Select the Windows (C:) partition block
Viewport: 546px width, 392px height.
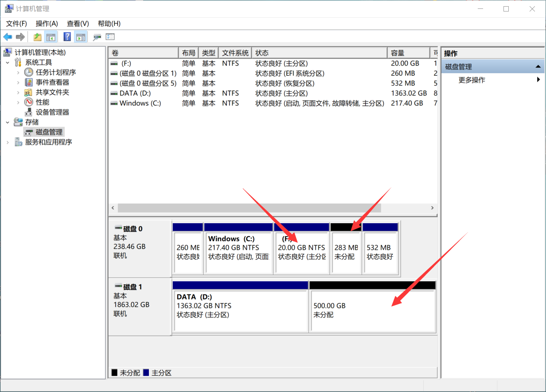click(238, 249)
